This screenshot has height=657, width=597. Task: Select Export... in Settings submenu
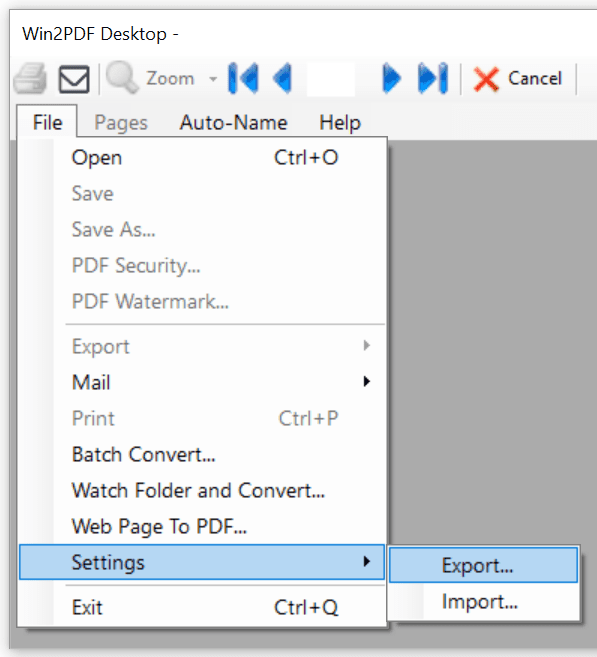pos(483,565)
